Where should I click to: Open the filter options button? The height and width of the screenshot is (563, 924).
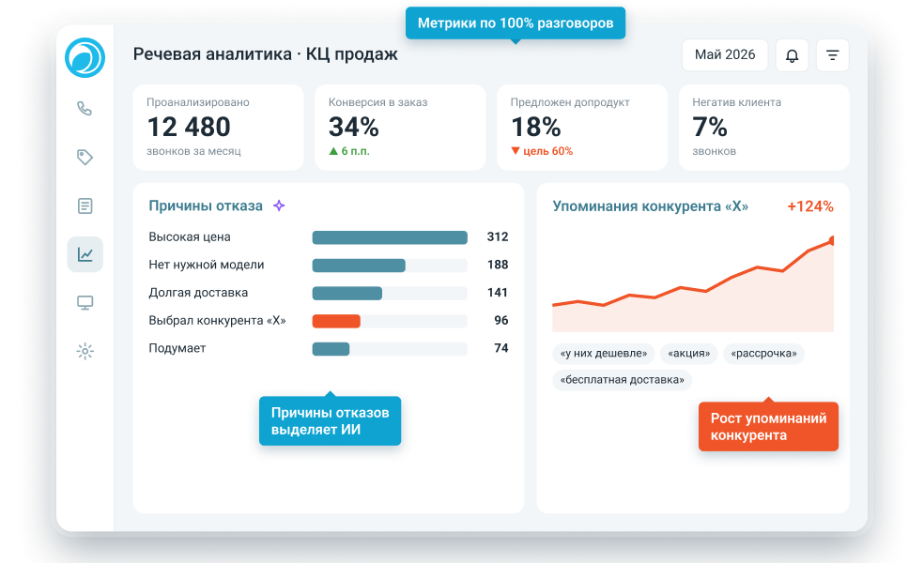[x=833, y=55]
